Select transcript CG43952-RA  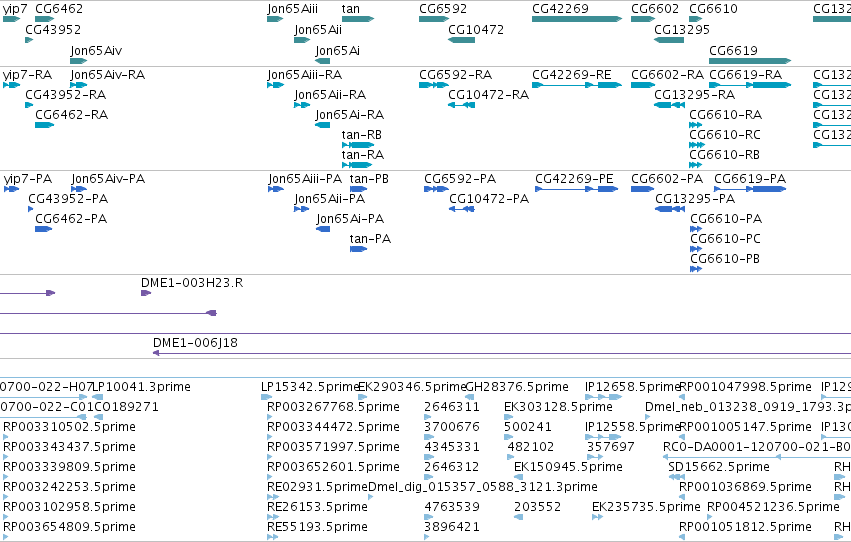pos(29,105)
